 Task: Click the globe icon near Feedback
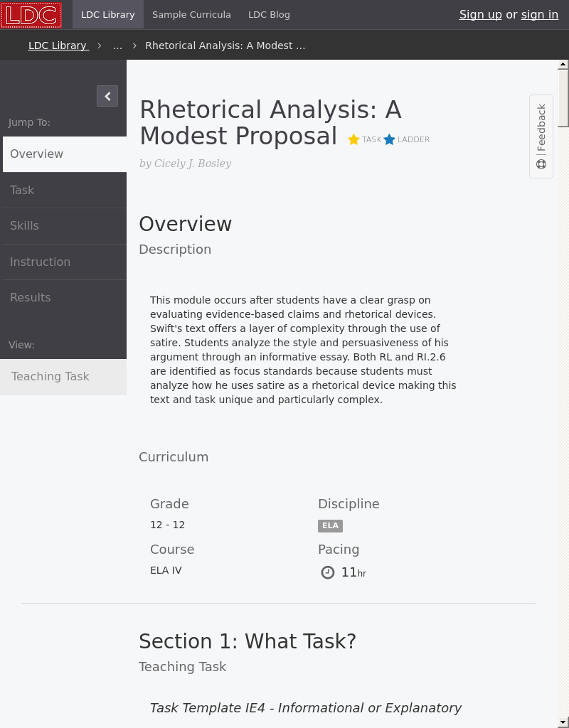[x=541, y=164]
